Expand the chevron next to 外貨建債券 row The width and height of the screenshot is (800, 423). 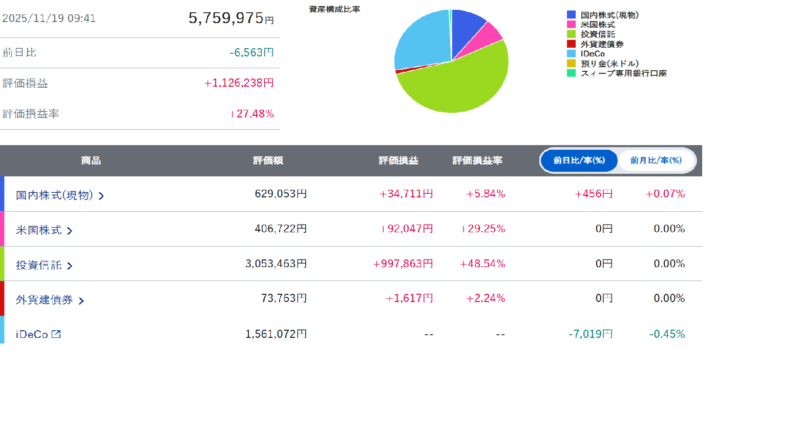[x=81, y=300]
